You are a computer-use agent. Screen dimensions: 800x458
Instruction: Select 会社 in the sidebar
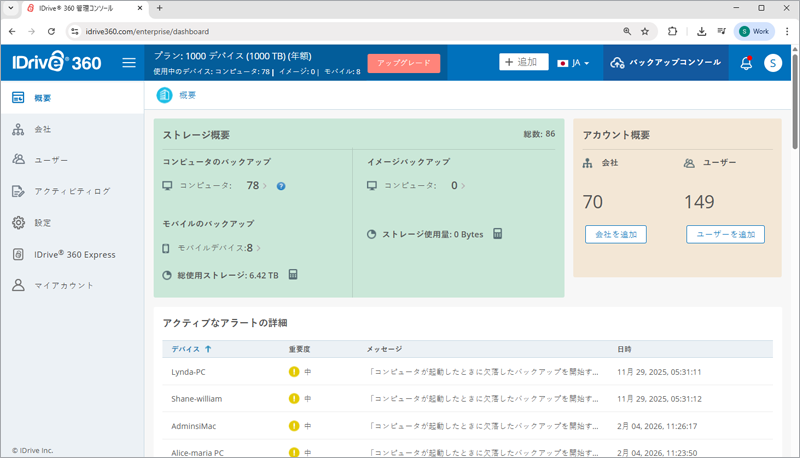(42, 130)
